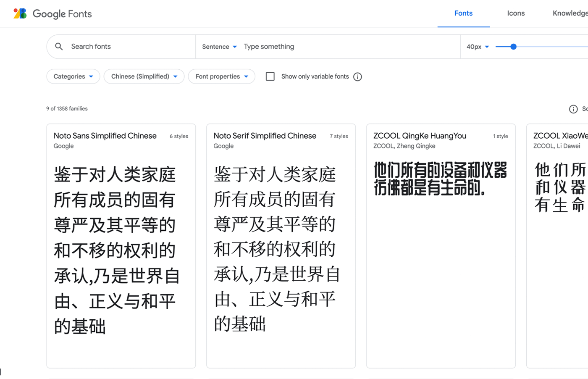
Task: Click the '1 style' label
Action: click(x=501, y=136)
